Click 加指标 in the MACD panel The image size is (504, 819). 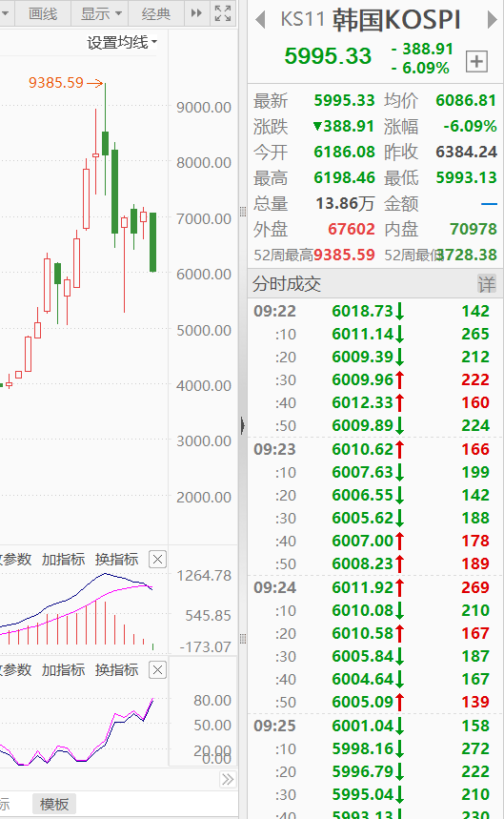pyautogui.click(x=63, y=560)
